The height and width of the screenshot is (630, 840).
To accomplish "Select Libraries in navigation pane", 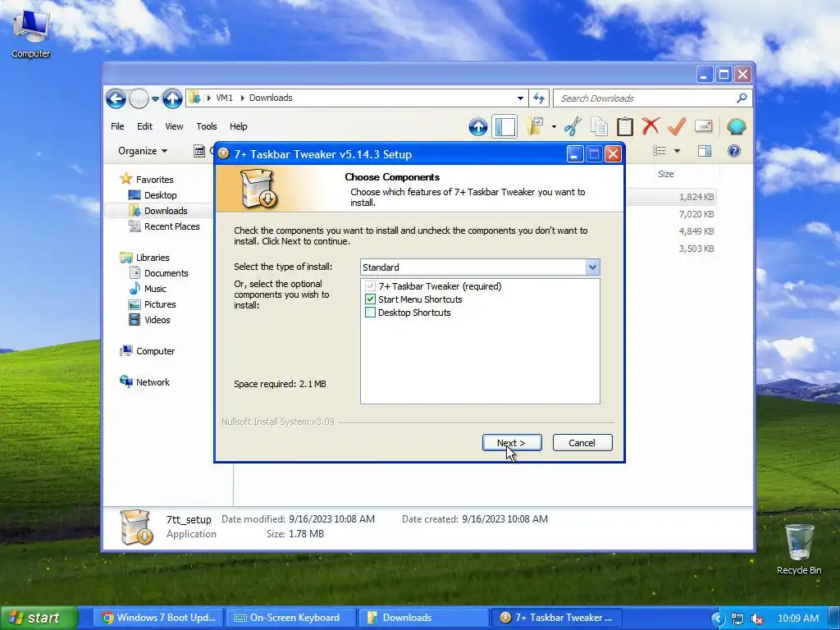I will tap(152, 257).
